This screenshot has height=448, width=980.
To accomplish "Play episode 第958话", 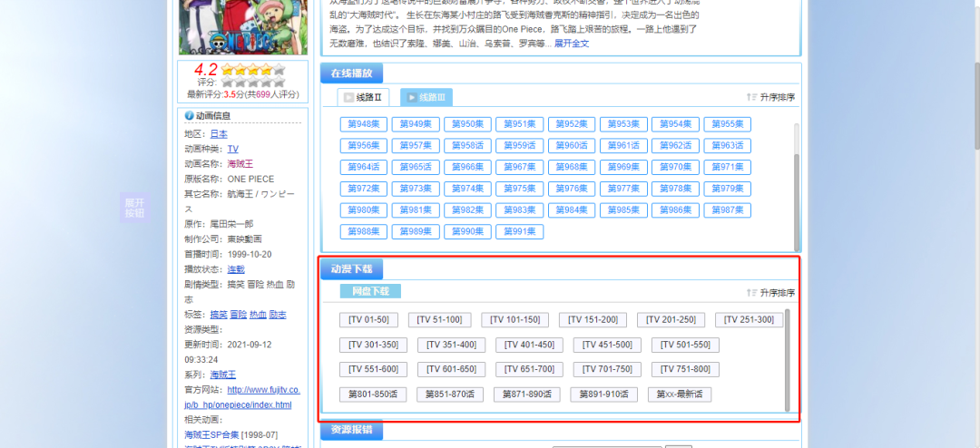I will pyautogui.click(x=467, y=146).
